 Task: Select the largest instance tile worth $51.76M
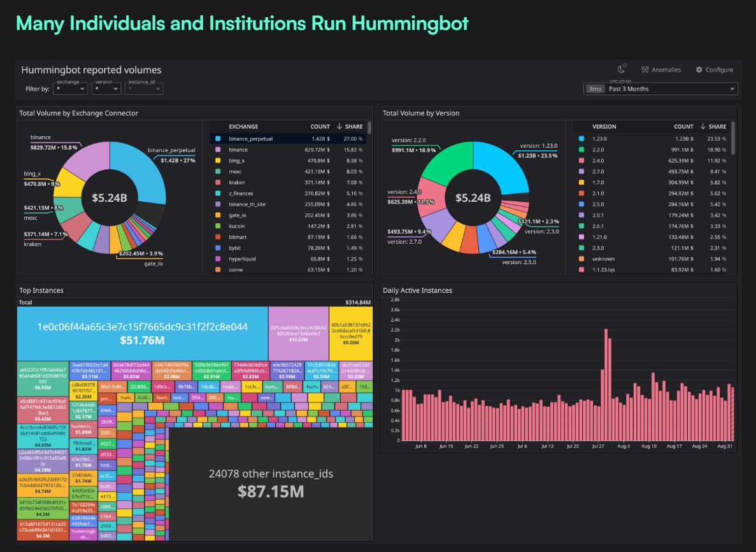pyautogui.click(x=142, y=333)
